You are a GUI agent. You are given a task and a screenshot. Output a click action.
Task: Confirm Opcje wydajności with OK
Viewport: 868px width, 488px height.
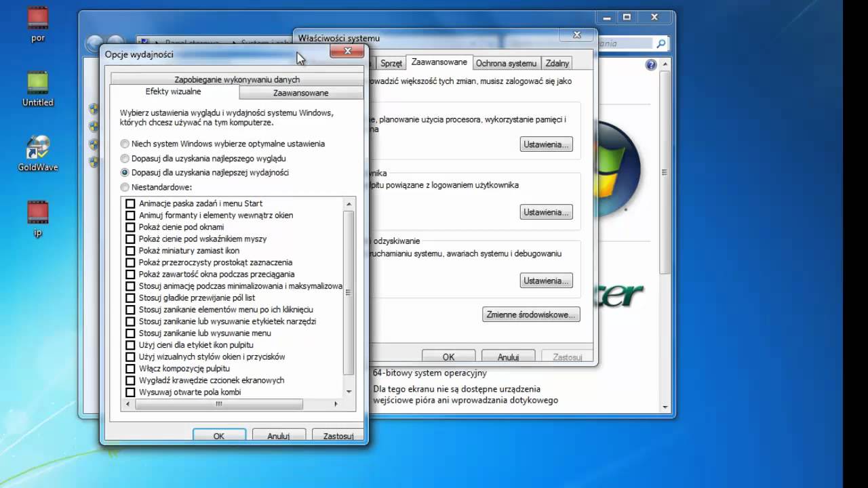point(218,436)
